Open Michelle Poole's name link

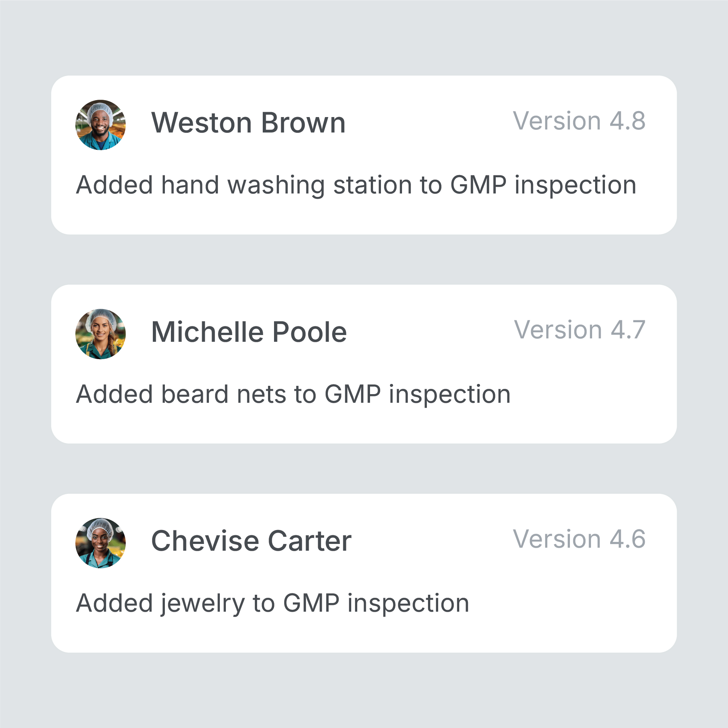pos(249,332)
